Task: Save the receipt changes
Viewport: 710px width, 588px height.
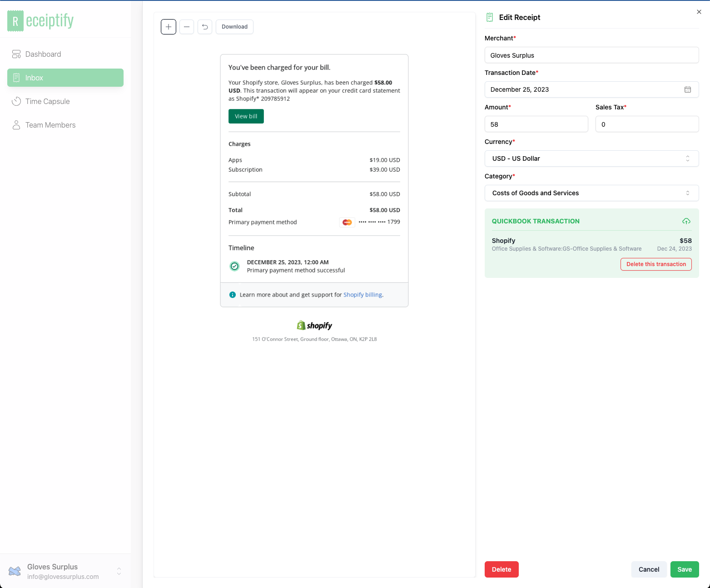Action: pos(685,569)
